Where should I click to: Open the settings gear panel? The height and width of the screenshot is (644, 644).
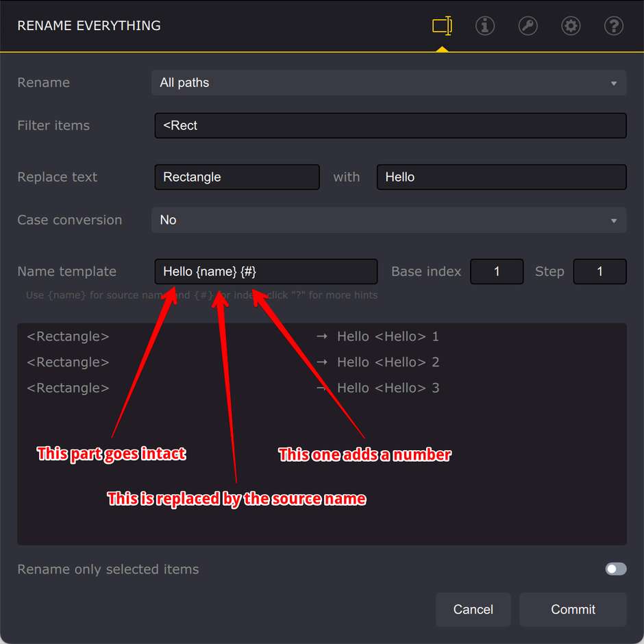[x=571, y=26]
